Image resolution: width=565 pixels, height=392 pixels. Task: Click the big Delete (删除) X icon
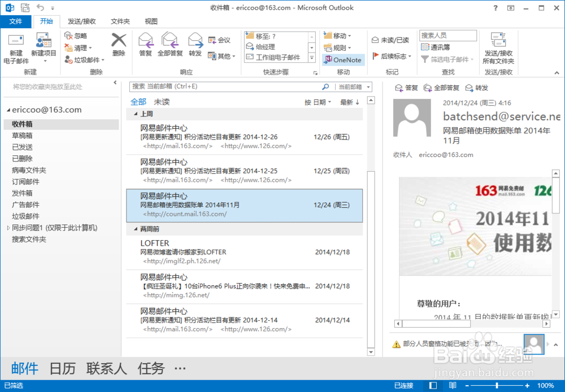[119, 40]
